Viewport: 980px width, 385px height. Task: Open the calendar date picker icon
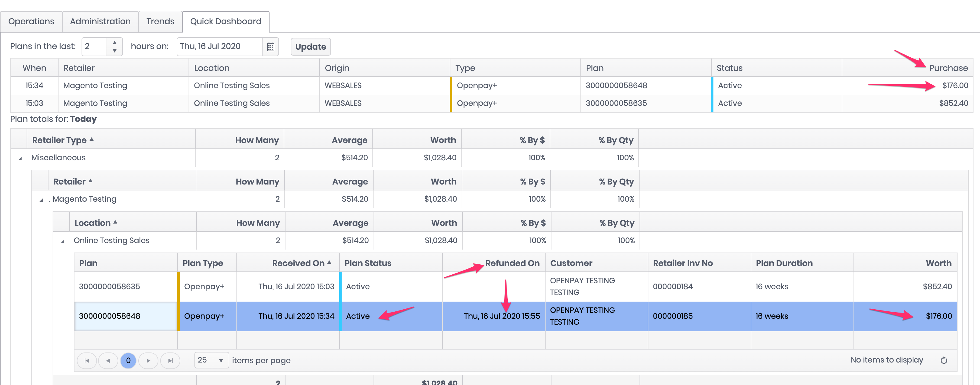[270, 47]
